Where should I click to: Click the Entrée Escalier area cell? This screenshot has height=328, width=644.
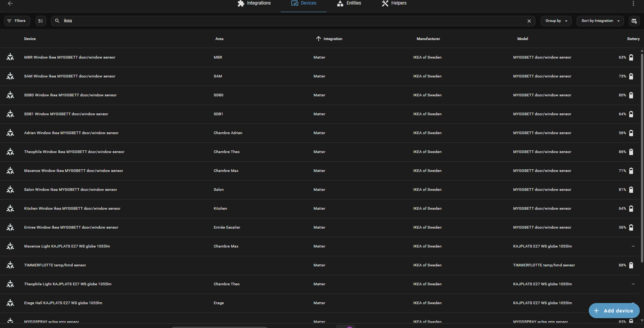[x=227, y=227]
